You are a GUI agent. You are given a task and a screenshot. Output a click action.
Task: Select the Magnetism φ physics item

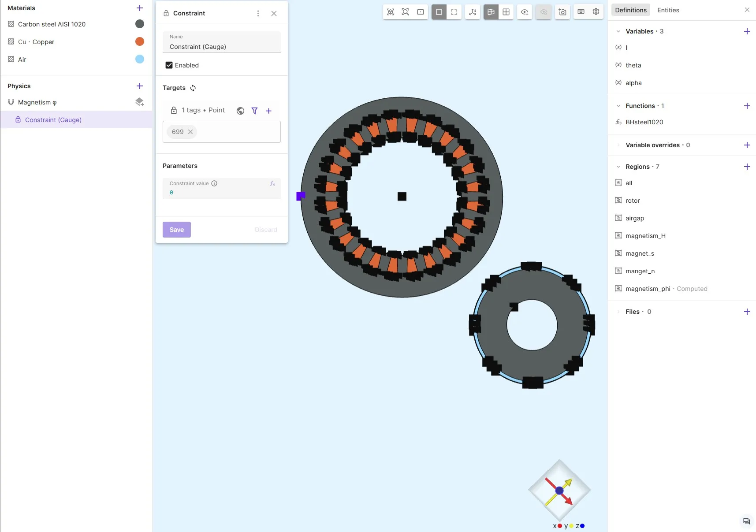coord(37,102)
